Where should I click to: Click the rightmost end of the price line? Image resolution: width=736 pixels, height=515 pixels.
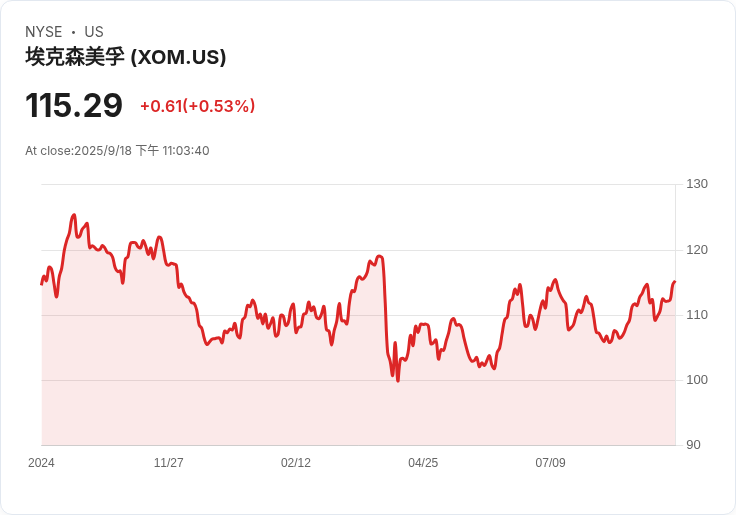coord(675,282)
